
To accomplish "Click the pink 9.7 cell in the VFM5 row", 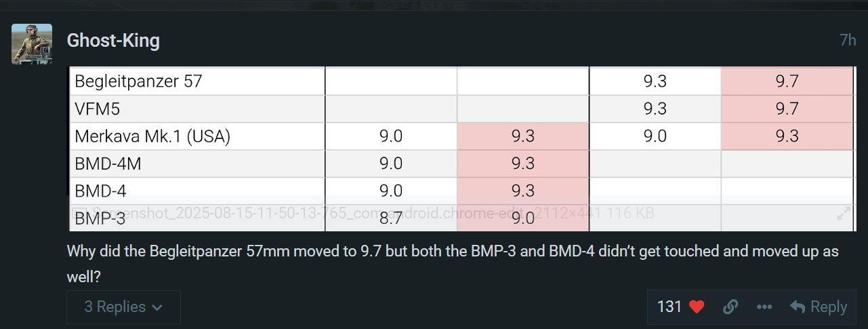I will 787,109.
